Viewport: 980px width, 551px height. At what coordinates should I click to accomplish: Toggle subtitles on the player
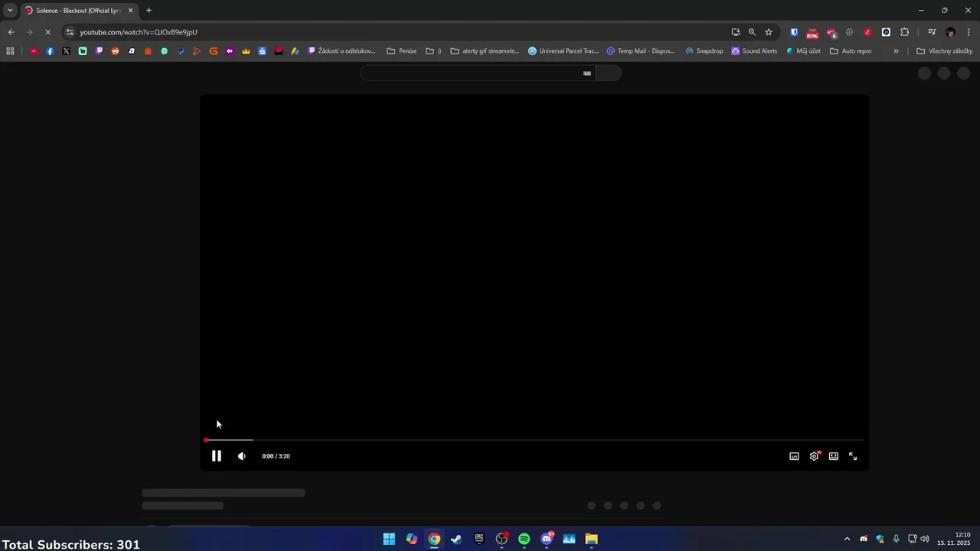(x=794, y=456)
